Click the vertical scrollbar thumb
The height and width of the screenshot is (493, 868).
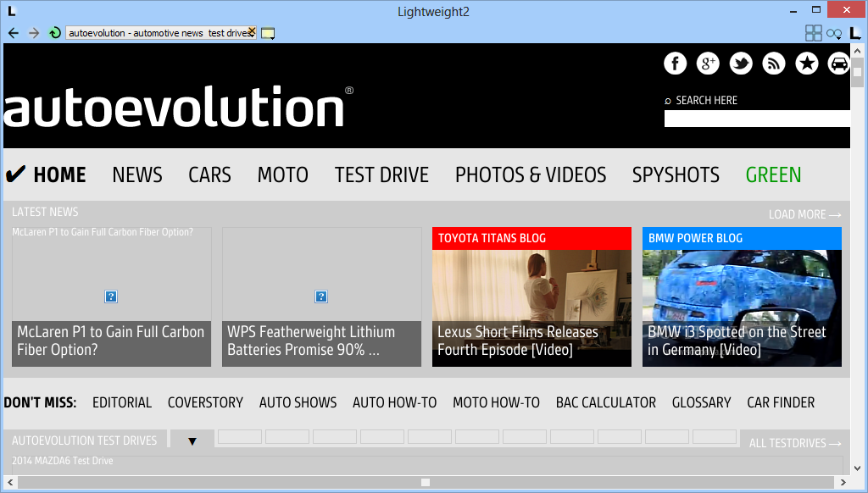click(x=858, y=73)
